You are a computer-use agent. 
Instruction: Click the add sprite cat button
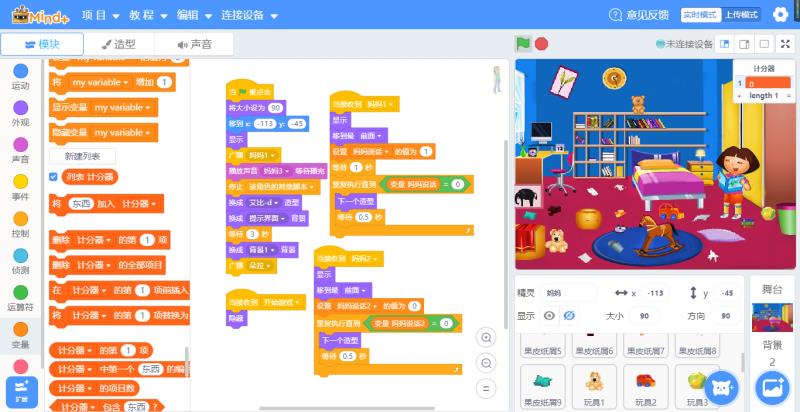click(x=721, y=389)
